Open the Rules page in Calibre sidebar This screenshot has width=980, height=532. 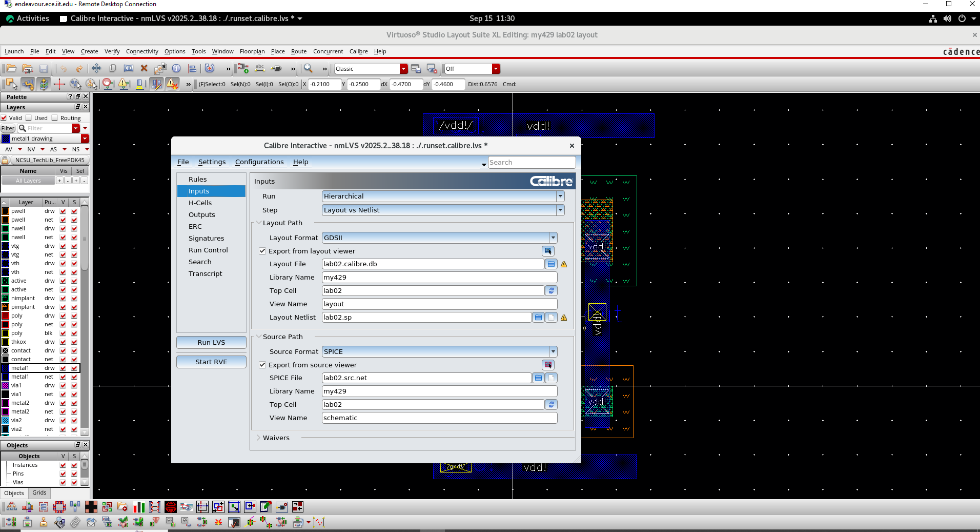point(197,179)
